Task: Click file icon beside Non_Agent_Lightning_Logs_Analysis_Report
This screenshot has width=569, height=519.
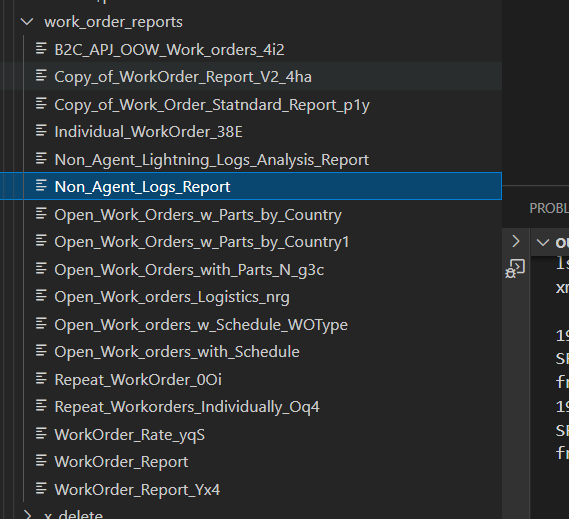Action: [41, 159]
